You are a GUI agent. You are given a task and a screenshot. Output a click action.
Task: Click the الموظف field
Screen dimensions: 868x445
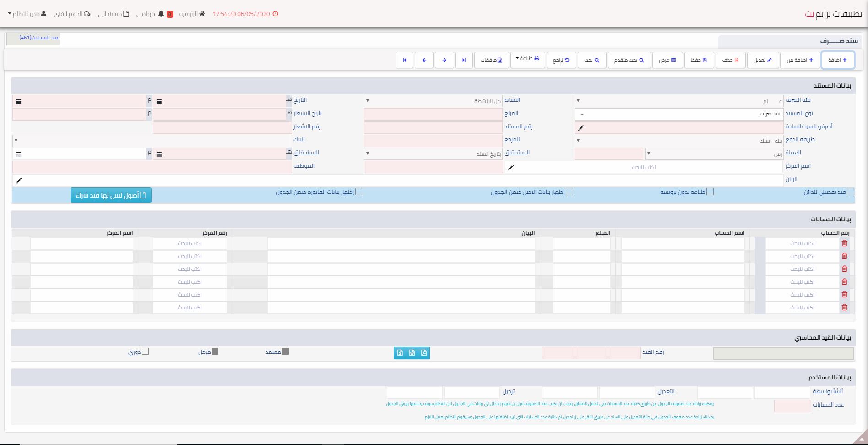(152, 167)
